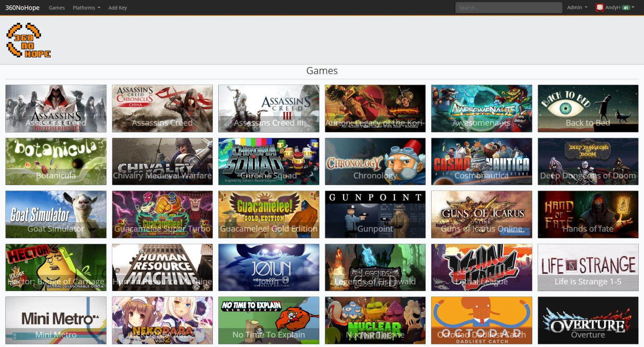Image resolution: width=644 pixels, height=347 pixels.
Task: Select Human Resource Machine game card
Action: (x=162, y=267)
